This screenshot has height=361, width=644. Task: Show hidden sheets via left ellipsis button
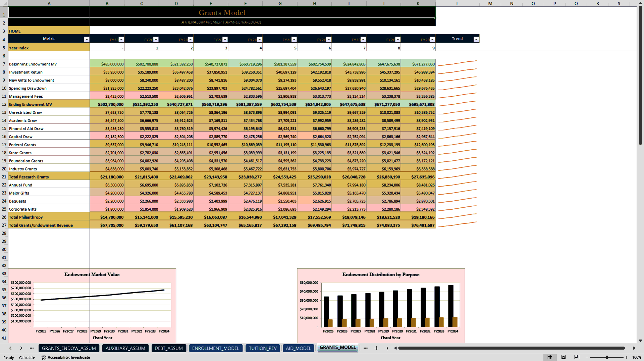(x=32, y=348)
